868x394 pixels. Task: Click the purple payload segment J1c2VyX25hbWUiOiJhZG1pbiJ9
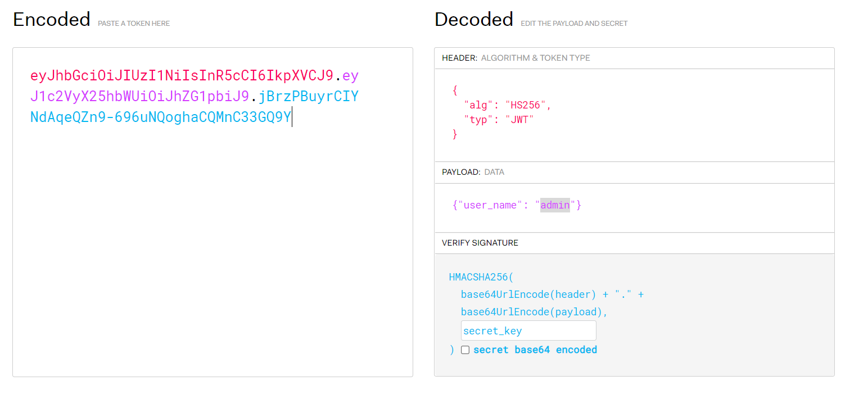(x=139, y=97)
